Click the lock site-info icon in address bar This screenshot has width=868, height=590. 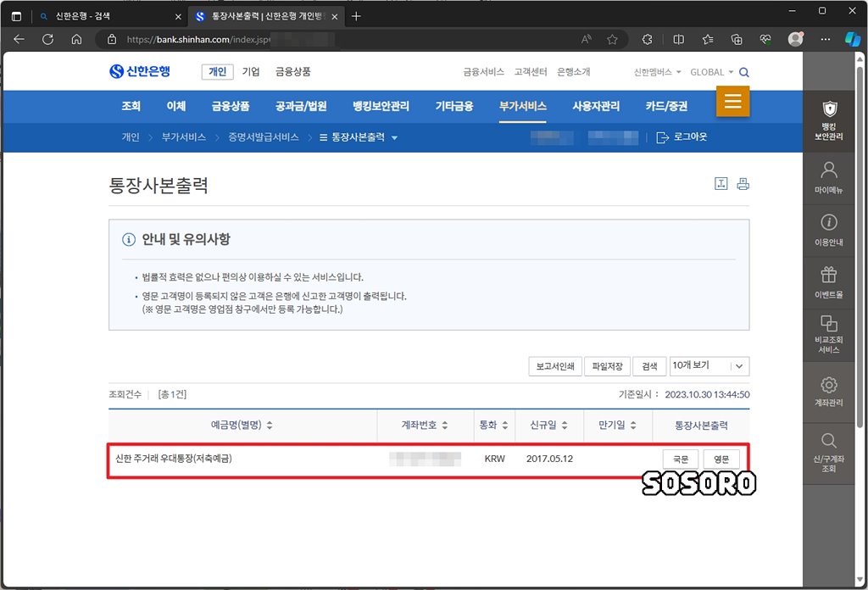112,39
